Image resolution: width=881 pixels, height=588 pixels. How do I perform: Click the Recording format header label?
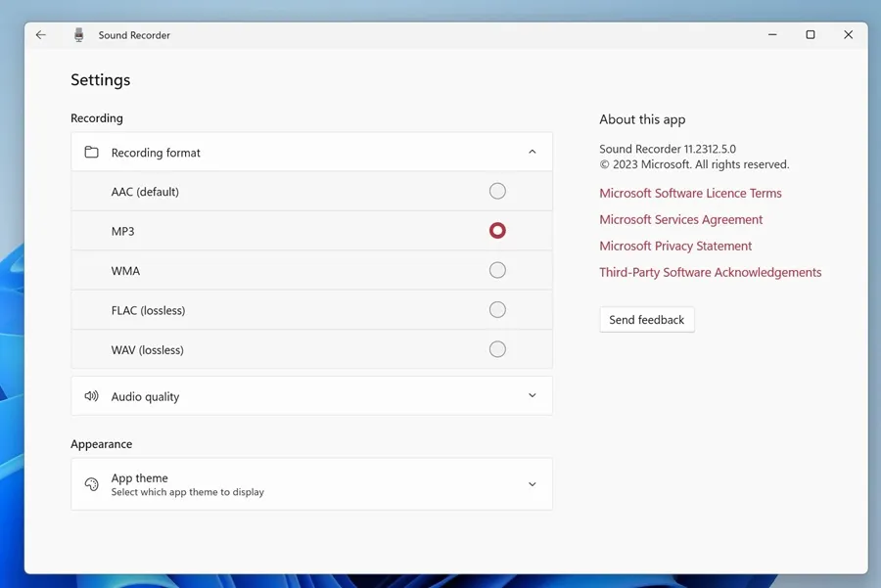[x=156, y=153]
